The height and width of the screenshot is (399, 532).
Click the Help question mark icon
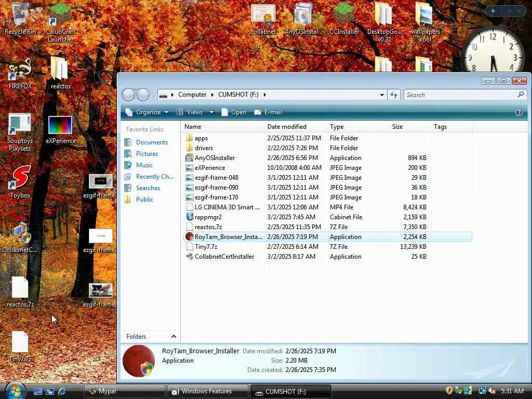click(519, 112)
